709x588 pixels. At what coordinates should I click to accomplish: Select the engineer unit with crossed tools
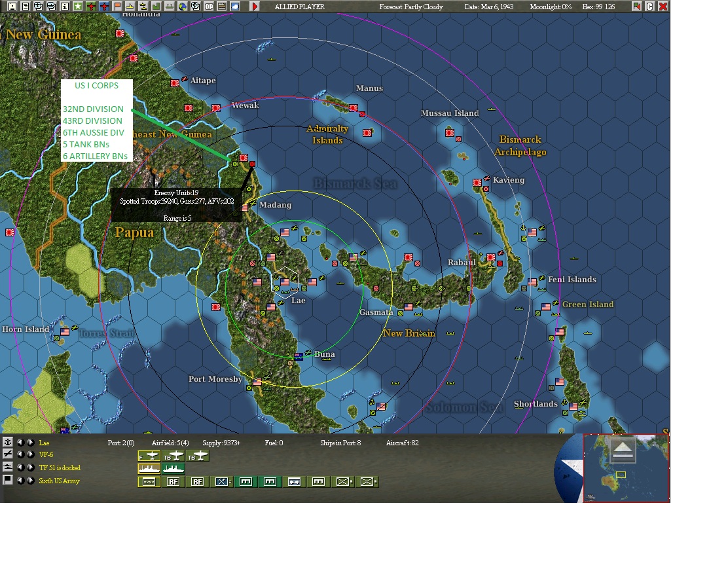click(222, 482)
